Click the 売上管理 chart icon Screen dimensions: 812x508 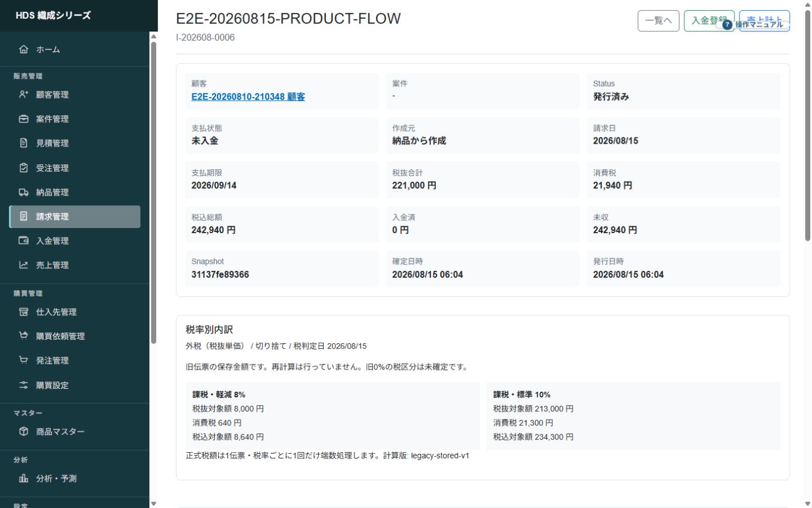(23, 265)
